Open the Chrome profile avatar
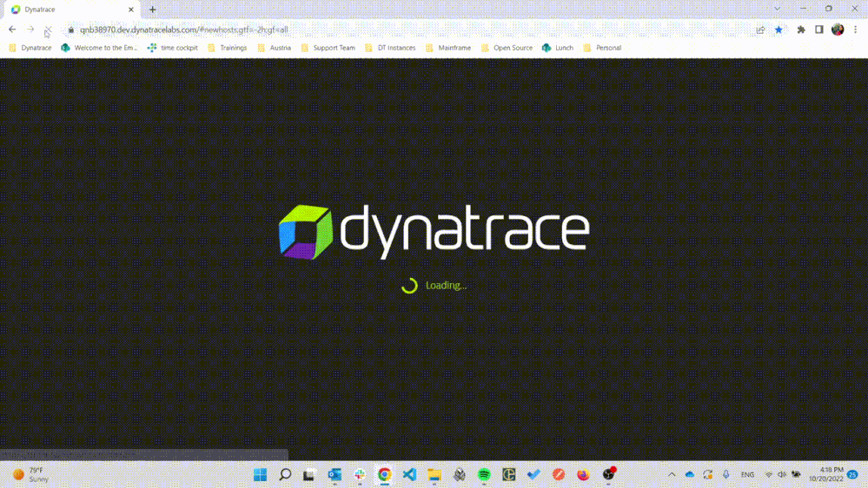The height and width of the screenshot is (488, 868). point(838,30)
